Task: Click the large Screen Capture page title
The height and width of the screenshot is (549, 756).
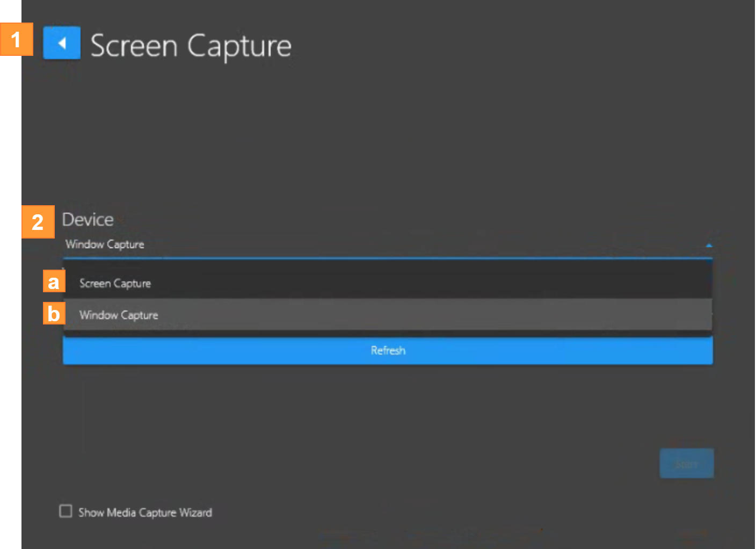Action: (x=191, y=46)
